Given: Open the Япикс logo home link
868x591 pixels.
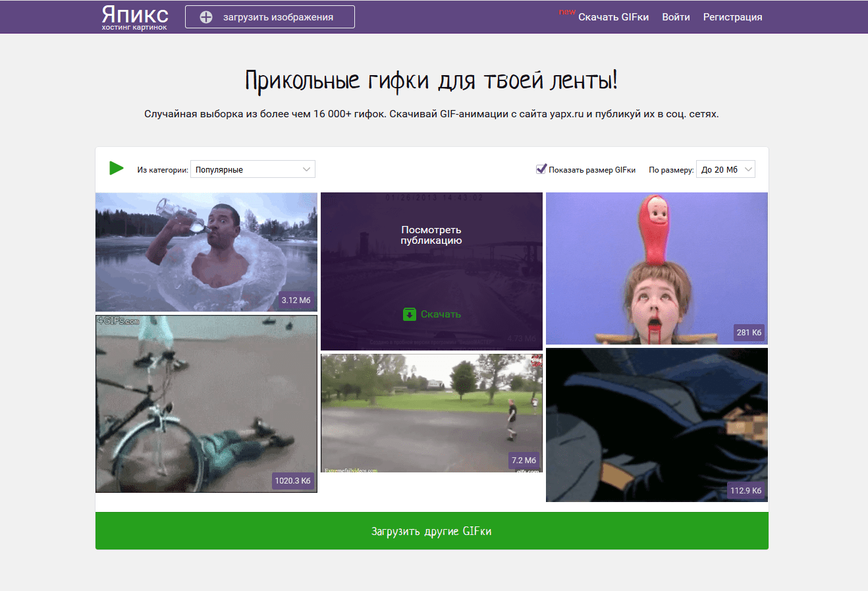Looking at the screenshot, I should click(x=135, y=17).
